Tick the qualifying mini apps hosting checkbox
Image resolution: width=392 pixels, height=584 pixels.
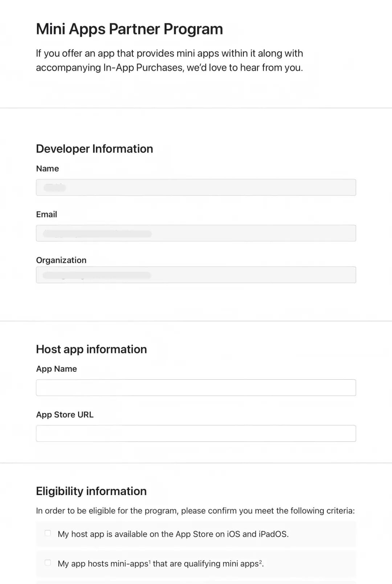(x=48, y=563)
